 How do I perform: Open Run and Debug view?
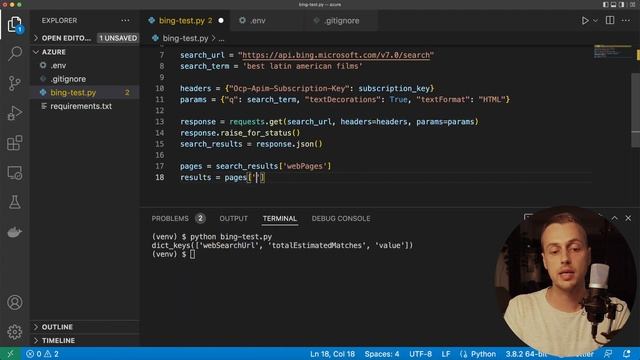[15, 113]
